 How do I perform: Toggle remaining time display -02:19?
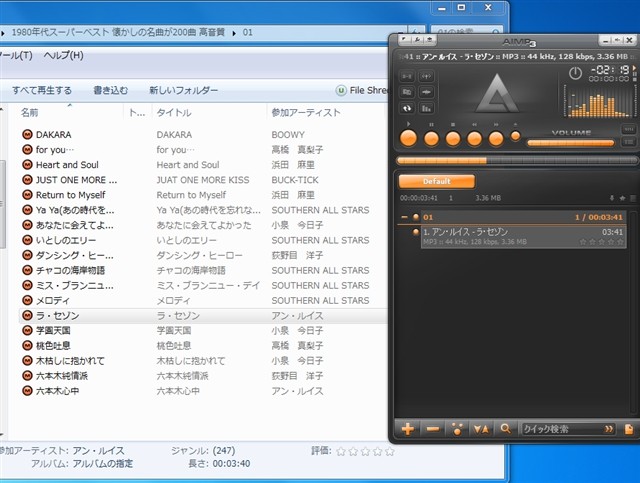(610, 70)
